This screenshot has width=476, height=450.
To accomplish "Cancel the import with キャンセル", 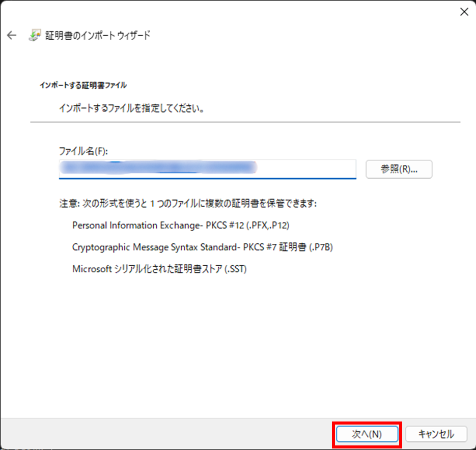I will click(436, 434).
